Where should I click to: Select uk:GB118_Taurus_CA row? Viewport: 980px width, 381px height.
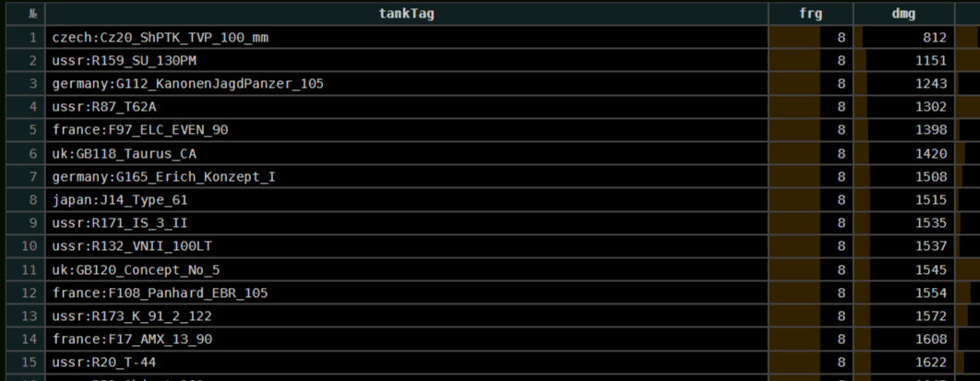click(x=124, y=153)
